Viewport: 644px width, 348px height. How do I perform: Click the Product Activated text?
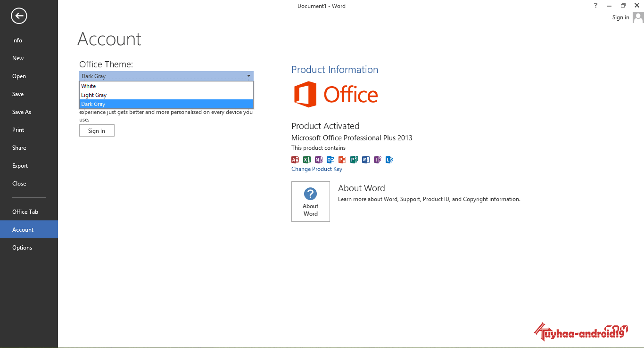(325, 126)
